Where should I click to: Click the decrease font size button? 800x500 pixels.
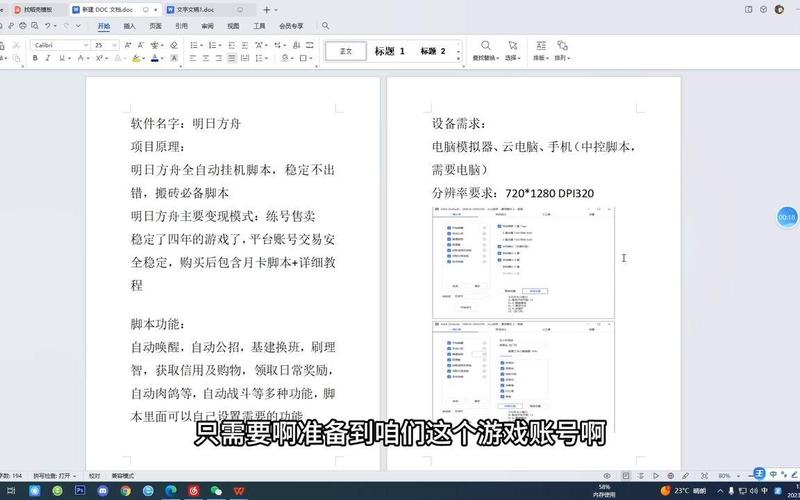[141, 45]
